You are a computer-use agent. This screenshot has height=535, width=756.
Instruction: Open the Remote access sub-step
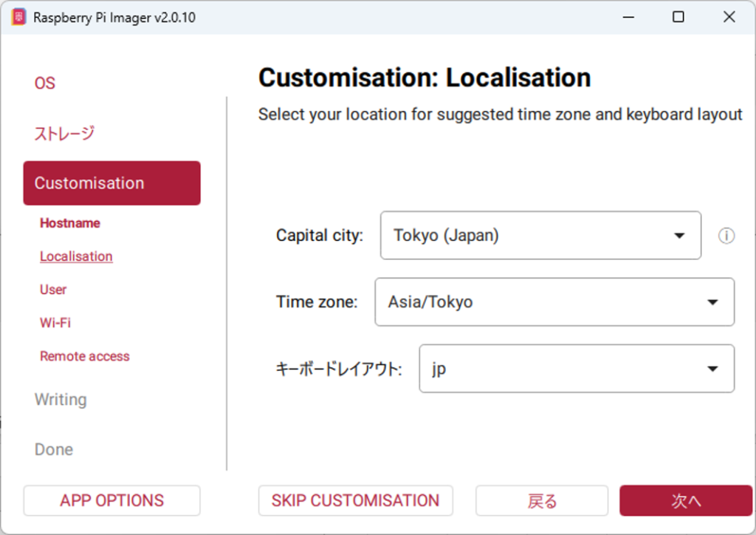pos(85,356)
